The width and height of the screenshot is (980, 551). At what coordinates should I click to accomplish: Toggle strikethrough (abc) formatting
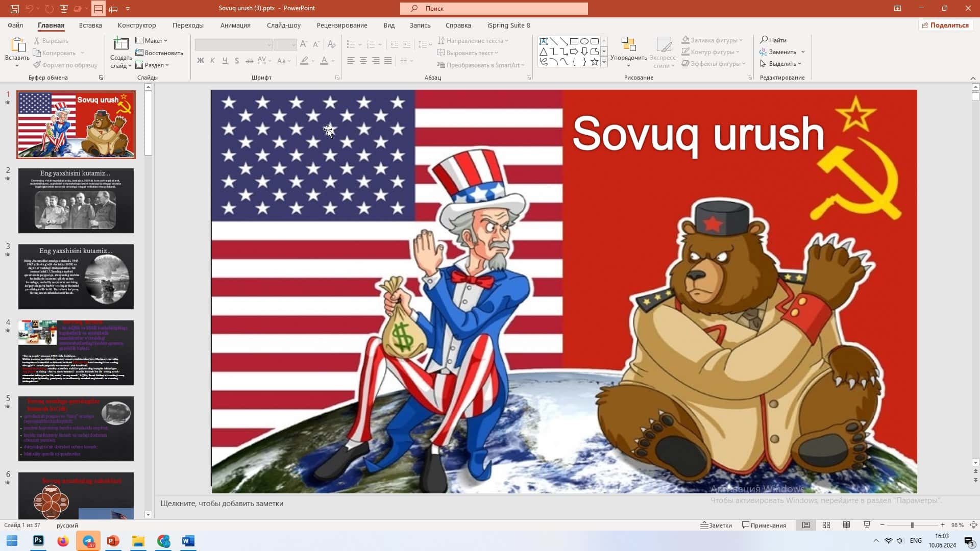coord(249,61)
